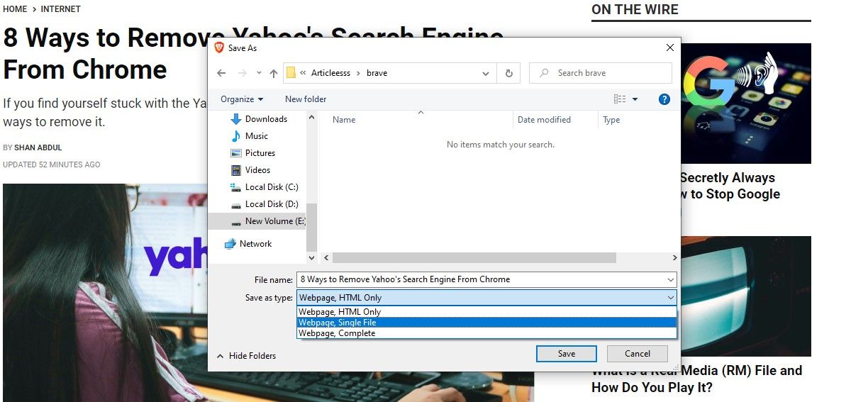Open HOME breadcrumb link on webpage

pos(15,9)
